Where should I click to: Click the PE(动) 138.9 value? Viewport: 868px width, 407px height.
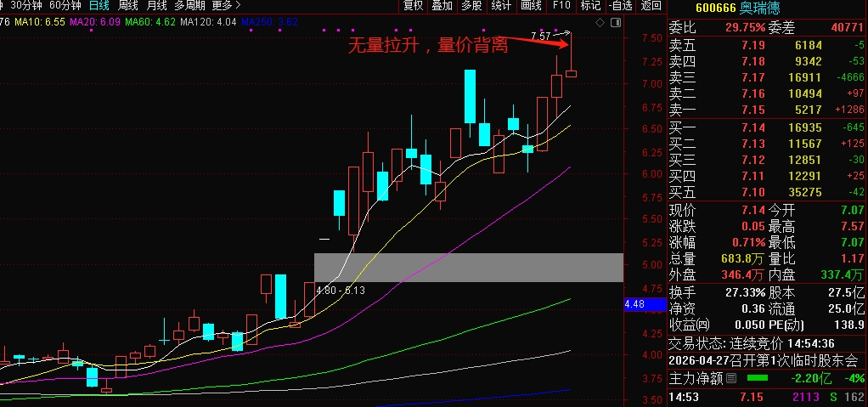(851, 325)
